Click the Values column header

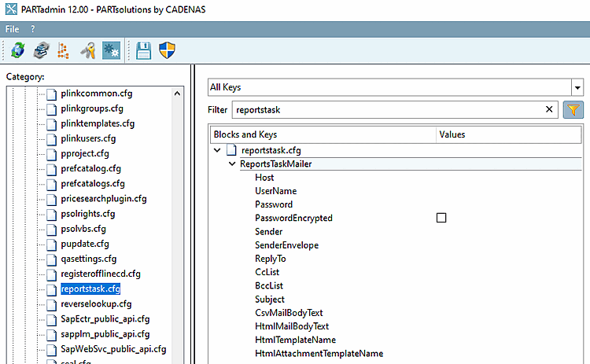(x=452, y=134)
